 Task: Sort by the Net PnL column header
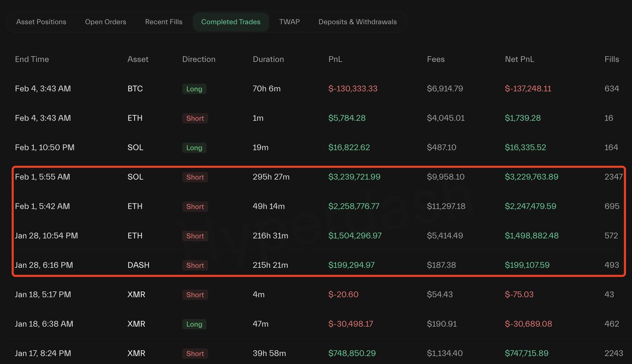pyautogui.click(x=519, y=59)
